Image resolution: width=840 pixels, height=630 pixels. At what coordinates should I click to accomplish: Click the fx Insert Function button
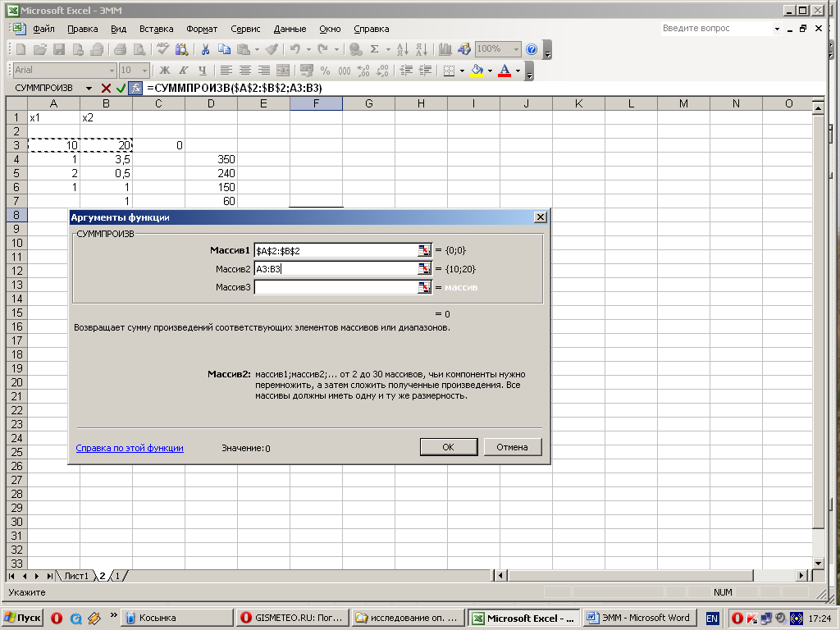pos(135,88)
